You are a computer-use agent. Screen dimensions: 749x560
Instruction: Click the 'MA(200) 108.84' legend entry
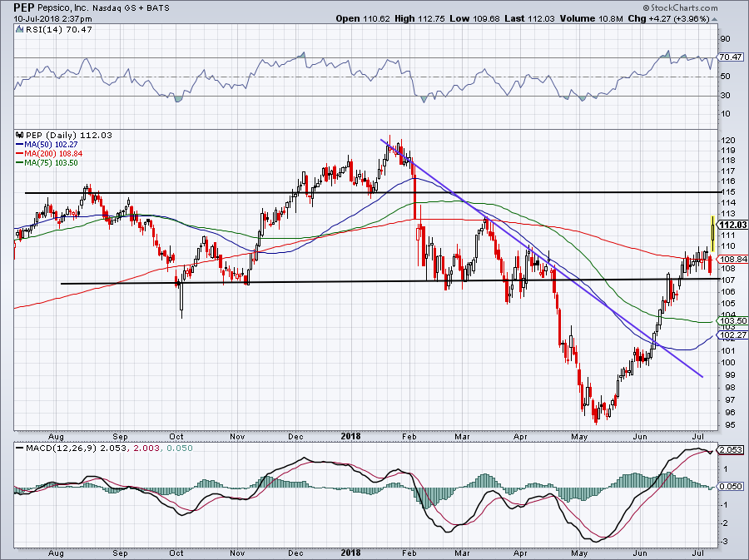[53, 154]
